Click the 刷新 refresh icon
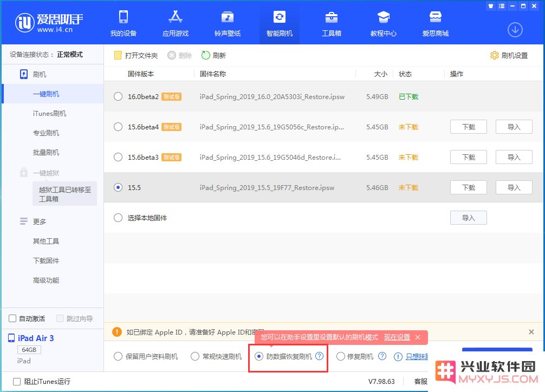This screenshot has width=545, height=392. click(x=206, y=55)
